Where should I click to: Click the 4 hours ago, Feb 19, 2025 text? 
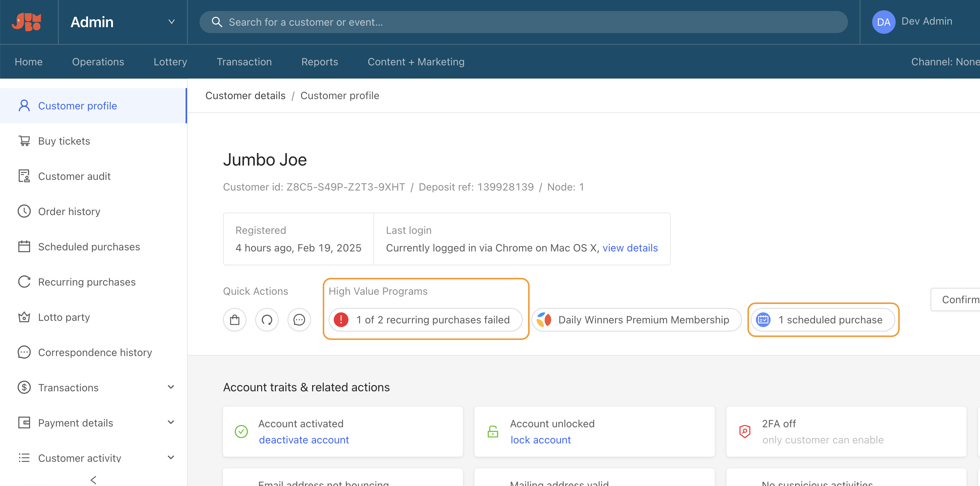(x=298, y=248)
